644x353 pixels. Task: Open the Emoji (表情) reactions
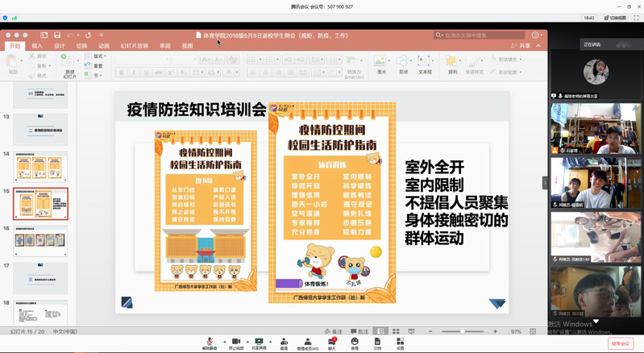pyautogui.click(x=355, y=342)
